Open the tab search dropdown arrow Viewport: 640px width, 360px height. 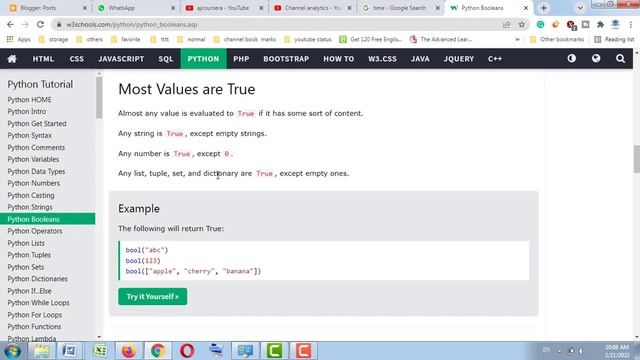tap(580, 8)
